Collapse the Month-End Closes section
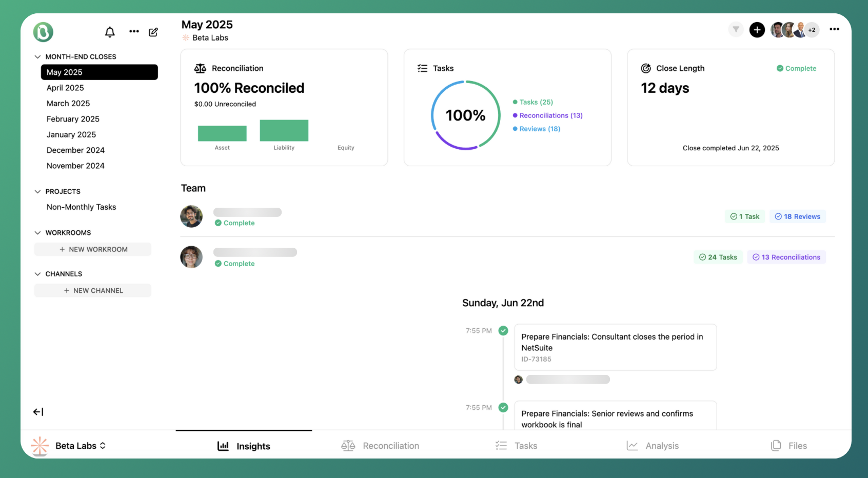The width and height of the screenshot is (868, 478). point(37,57)
